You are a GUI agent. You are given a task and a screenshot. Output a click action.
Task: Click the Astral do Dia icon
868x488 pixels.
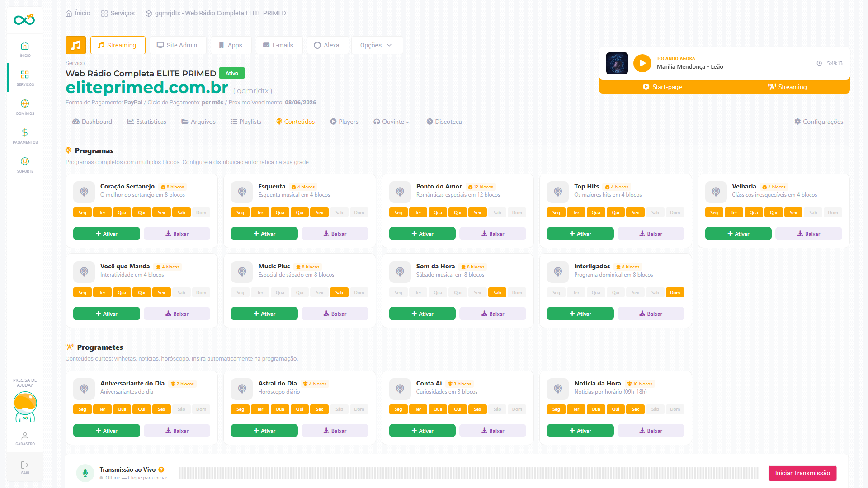[x=242, y=389]
